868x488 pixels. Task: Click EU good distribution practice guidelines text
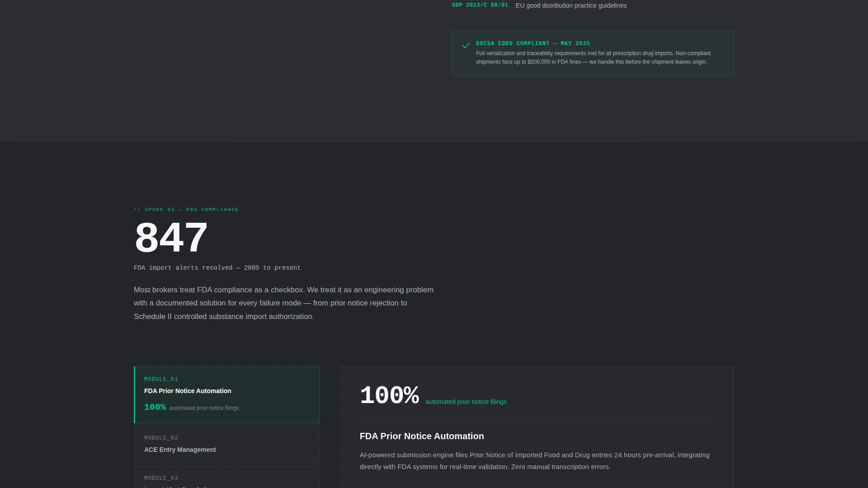[571, 5]
